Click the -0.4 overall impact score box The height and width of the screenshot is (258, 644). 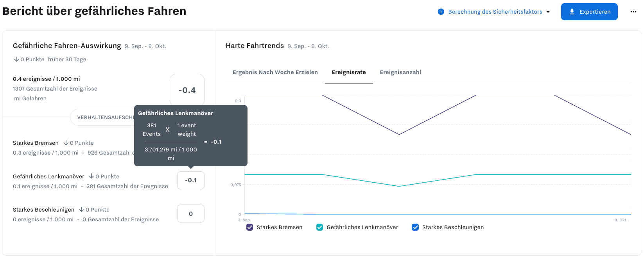pos(187,90)
